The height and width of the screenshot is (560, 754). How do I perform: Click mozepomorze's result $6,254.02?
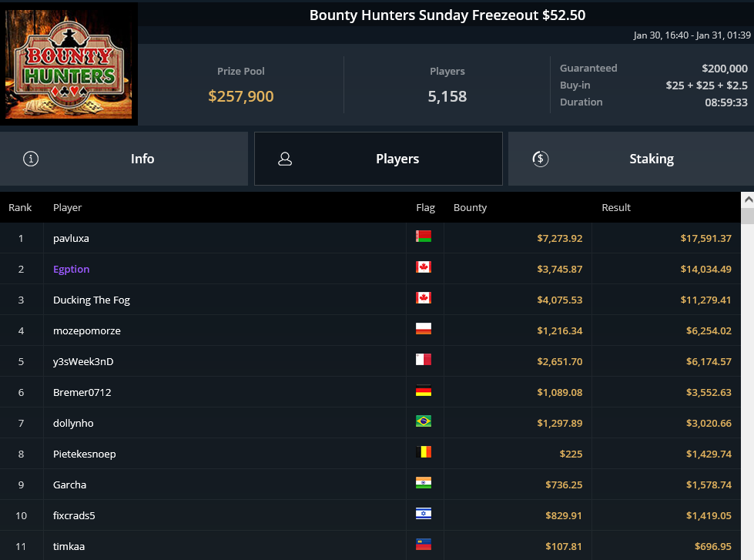(x=709, y=330)
